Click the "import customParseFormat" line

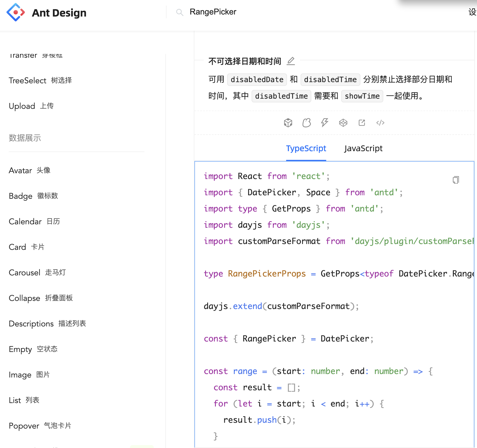pyautogui.click(x=339, y=241)
